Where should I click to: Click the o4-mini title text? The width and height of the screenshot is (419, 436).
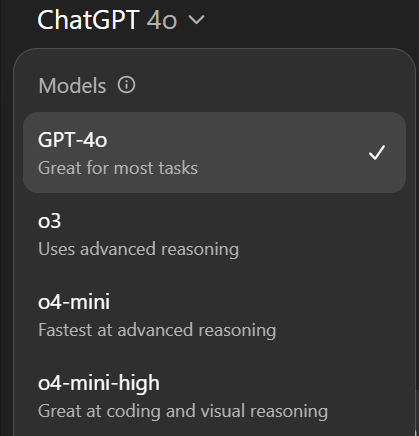[74, 302]
